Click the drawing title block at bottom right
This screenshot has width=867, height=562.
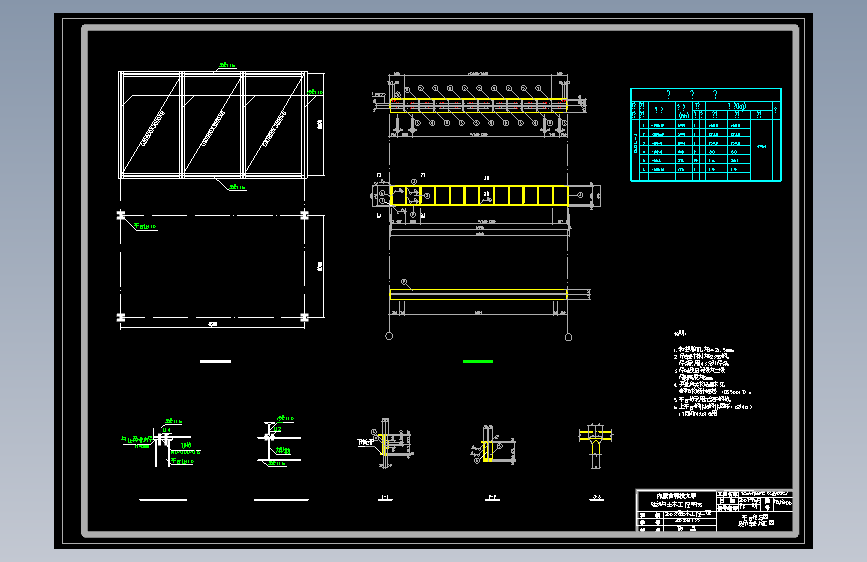(714, 511)
